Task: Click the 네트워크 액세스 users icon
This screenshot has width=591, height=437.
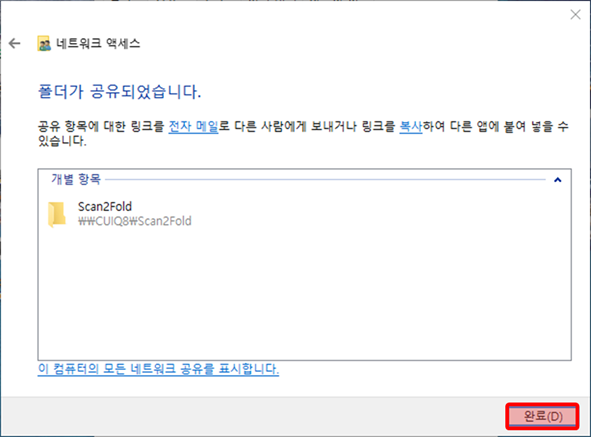Action: [x=44, y=44]
